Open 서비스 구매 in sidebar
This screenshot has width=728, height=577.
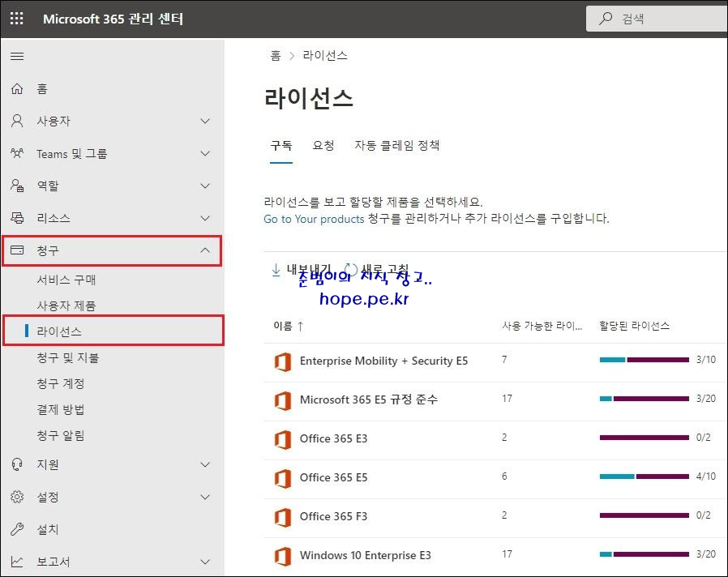coord(66,280)
